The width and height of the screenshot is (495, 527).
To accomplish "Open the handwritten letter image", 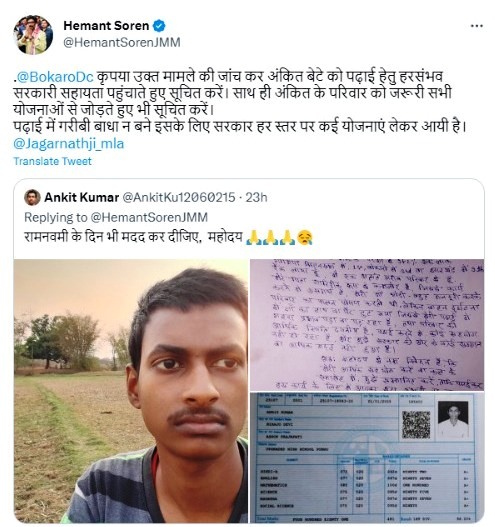I will (x=367, y=325).
